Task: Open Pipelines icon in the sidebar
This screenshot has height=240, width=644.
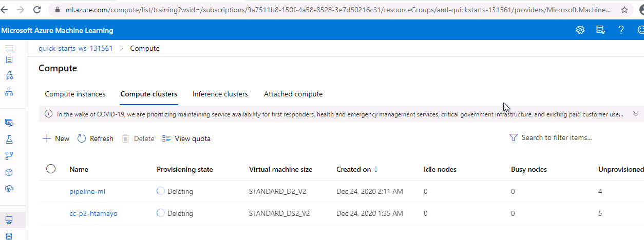Action: tap(9, 155)
